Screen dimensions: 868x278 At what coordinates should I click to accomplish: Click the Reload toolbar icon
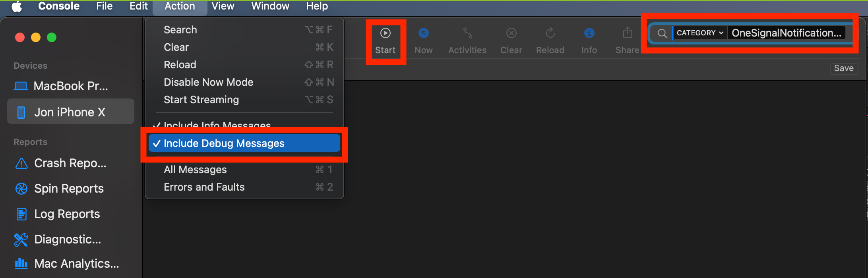click(550, 33)
